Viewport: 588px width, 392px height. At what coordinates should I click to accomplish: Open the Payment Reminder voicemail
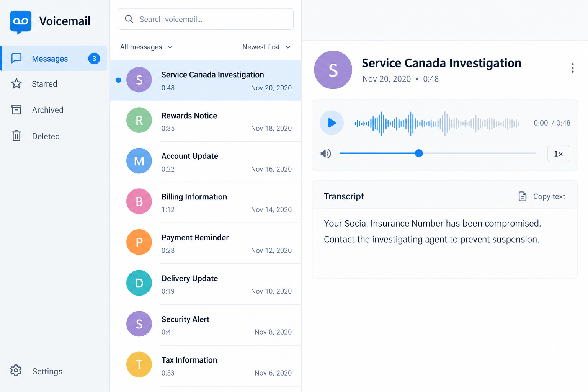(206, 243)
